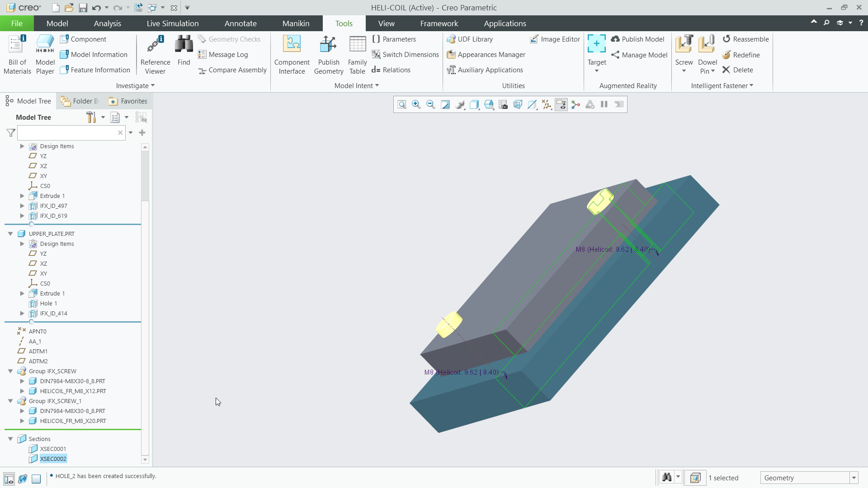The width and height of the screenshot is (868, 488).
Task: Expand the HELICOIL_FR_M8_X20.PRT node
Action: pos(22,421)
